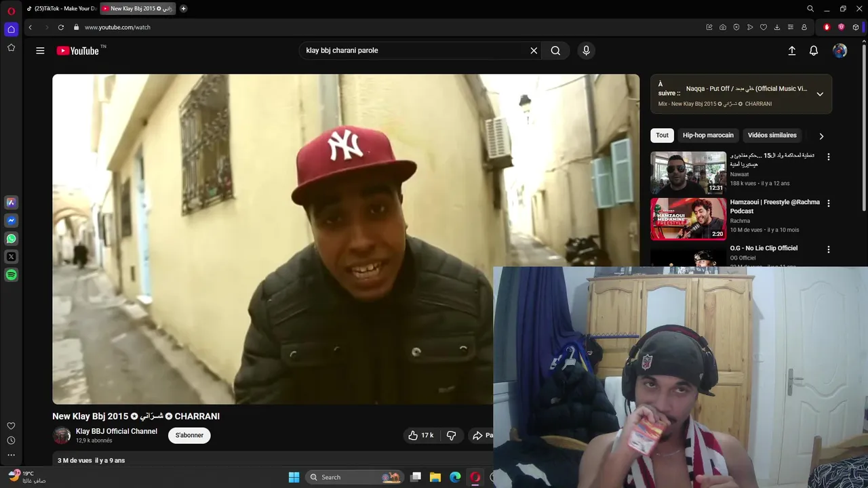Open the Opera main menu logo
The height and width of the screenshot is (488, 868).
pyautogui.click(x=11, y=11)
